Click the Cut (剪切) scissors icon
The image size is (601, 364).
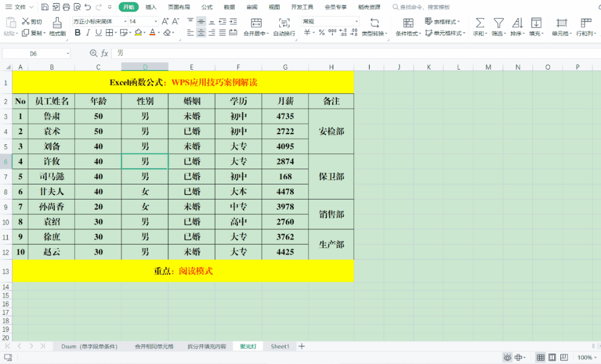tap(26, 21)
